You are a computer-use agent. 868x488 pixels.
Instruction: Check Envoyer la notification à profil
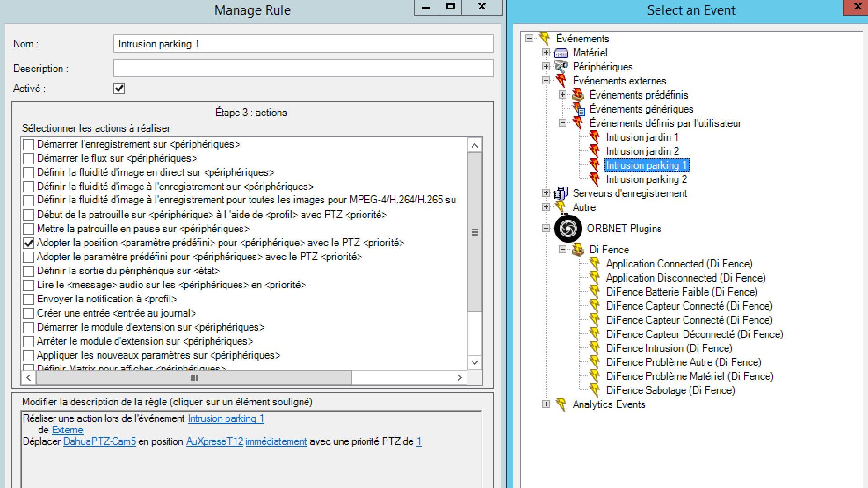(x=28, y=299)
